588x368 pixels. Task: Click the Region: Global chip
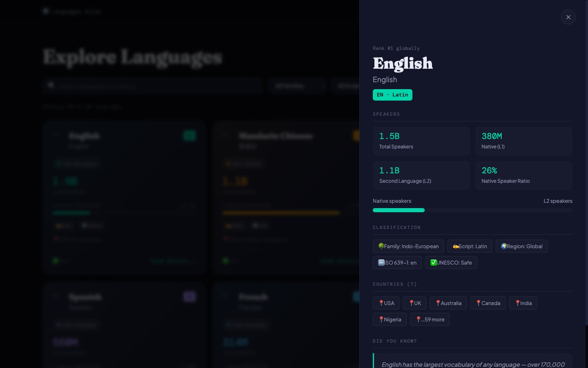tap(521, 246)
